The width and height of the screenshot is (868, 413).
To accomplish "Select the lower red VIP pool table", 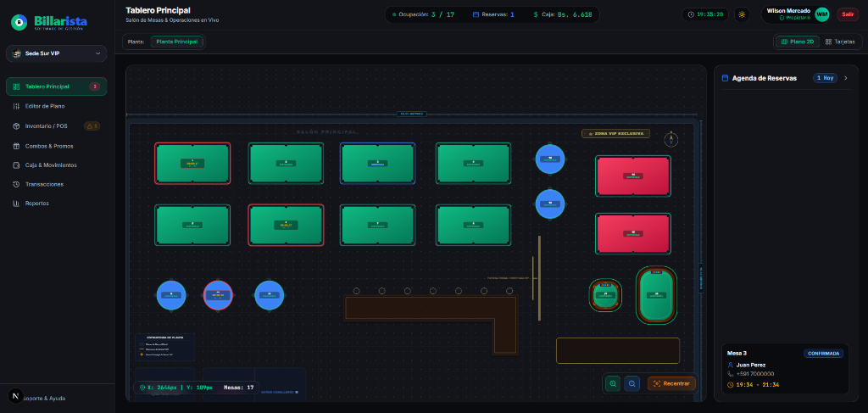I will [632, 233].
